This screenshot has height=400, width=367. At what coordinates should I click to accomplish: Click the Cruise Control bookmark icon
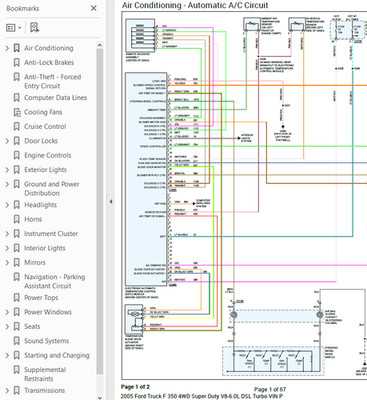(x=16, y=126)
